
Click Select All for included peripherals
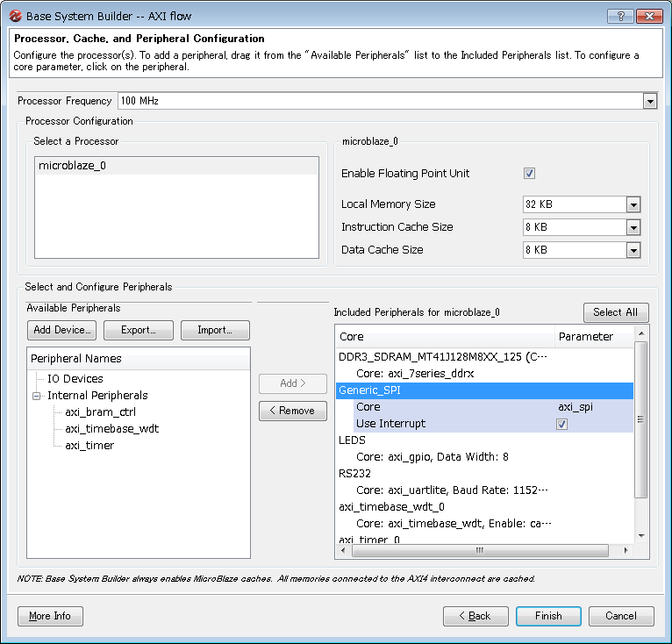615,312
